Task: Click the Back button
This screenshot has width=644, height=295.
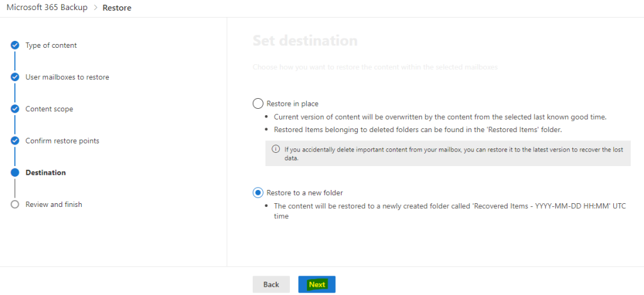Action: (271, 284)
